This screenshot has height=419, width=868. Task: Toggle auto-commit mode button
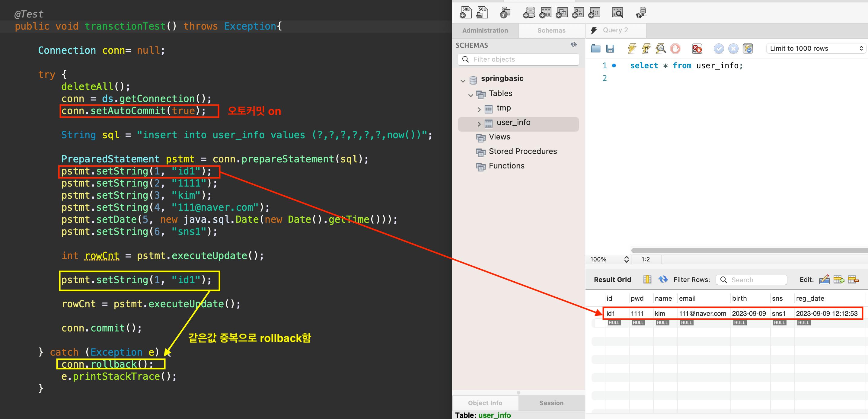[x=748, y=49]
